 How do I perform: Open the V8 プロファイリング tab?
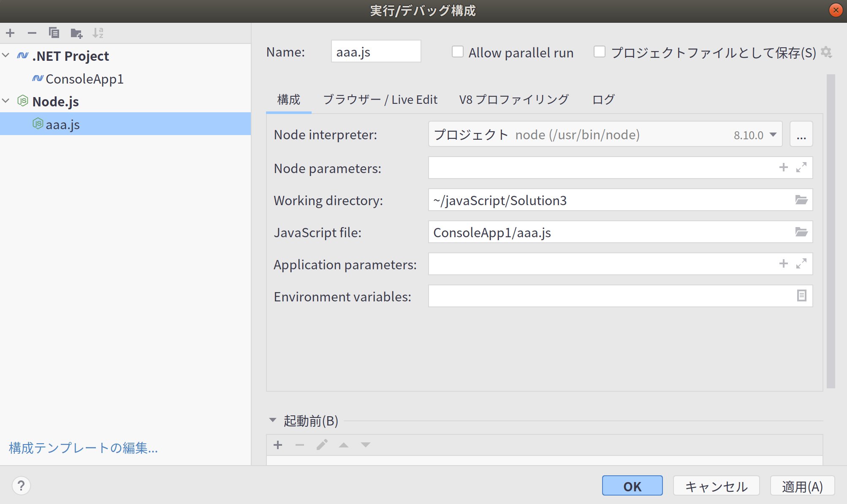(513, 100)
